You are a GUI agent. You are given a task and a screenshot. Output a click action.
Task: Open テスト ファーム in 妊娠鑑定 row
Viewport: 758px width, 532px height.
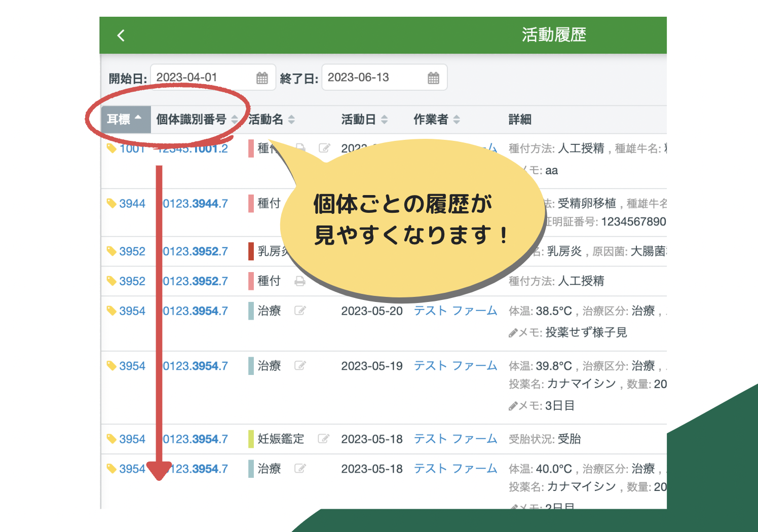click(x=456, y=439)
